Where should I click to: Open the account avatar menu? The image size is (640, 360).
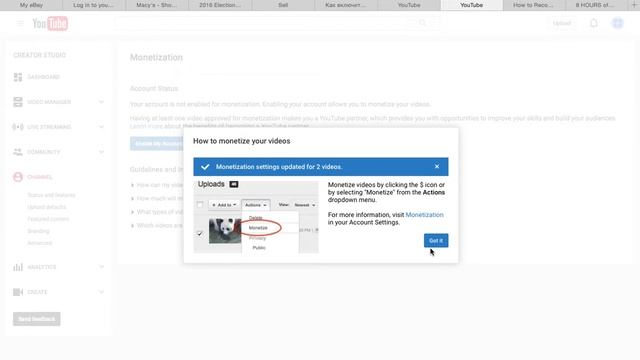pyautogui.click(x=618, y=23)
